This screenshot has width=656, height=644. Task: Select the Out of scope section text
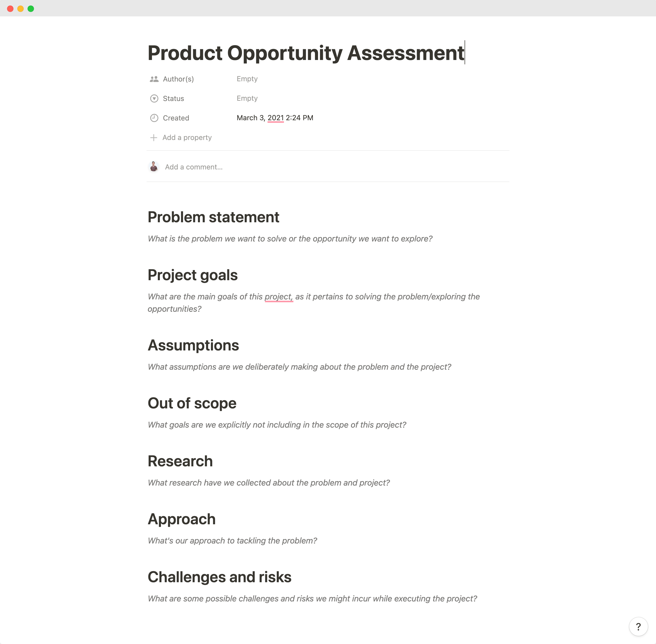276,425
